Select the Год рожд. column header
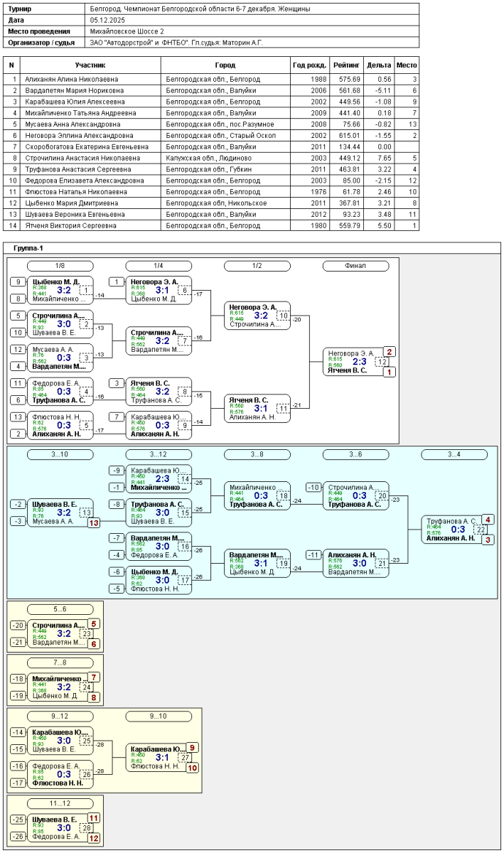The image size is (504, 853). (x=310, y=64)
